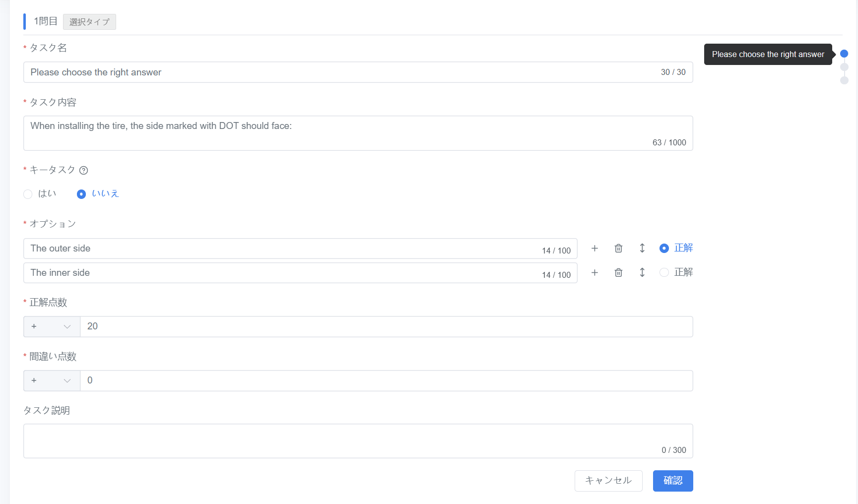Delete the 'The outer side' option
Image resolution: width=858 pixels, height=504 pixels.
618,249
